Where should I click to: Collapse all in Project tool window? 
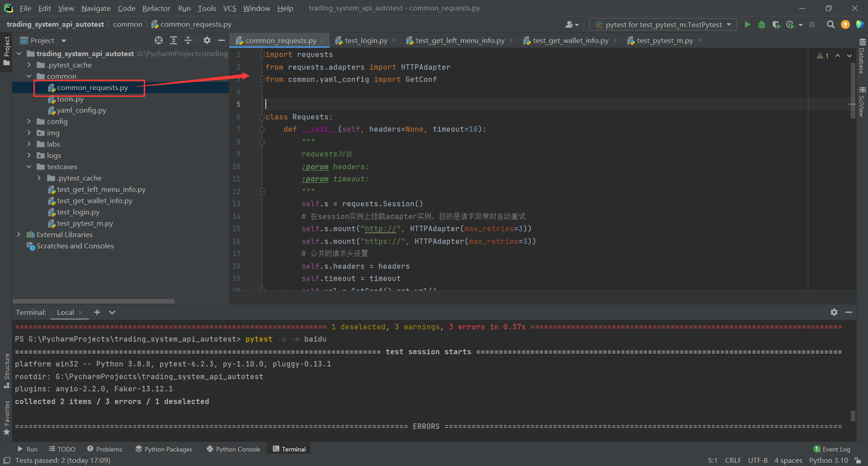point(188,40)
